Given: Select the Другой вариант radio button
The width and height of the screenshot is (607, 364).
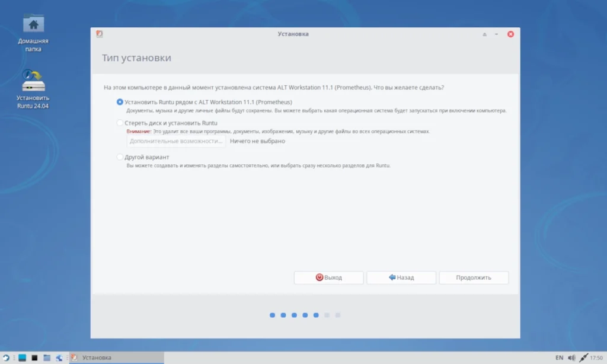Looking at the screenshot, I should tap(120, 157).
